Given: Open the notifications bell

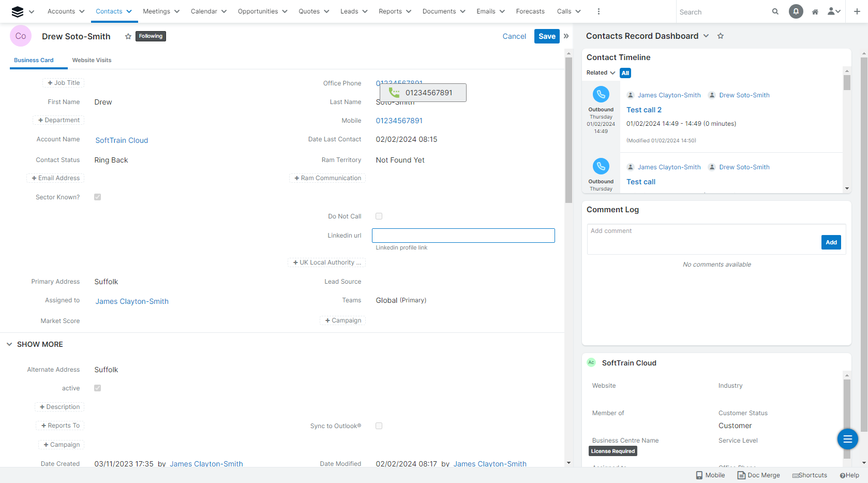Looking at the screenshot, I should tap(796, 11).
